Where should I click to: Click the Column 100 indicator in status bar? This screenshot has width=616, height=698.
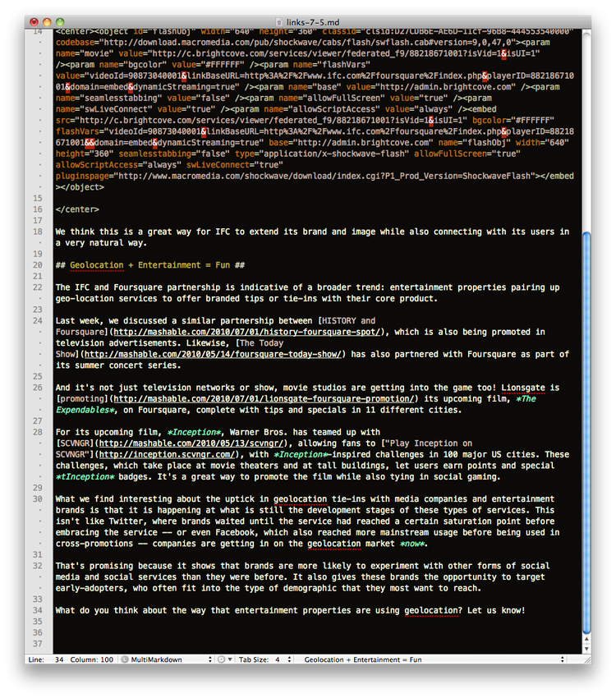pyautogui.click(x=92, y=659)
